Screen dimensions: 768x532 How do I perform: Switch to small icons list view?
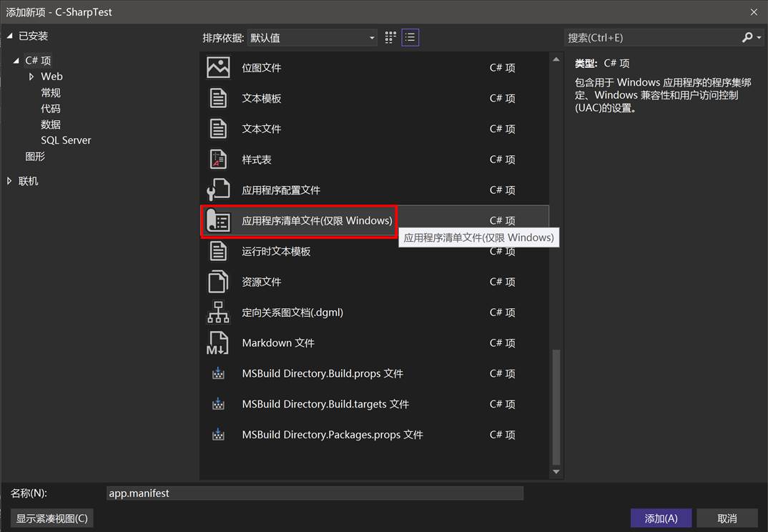tap(410, 38)
